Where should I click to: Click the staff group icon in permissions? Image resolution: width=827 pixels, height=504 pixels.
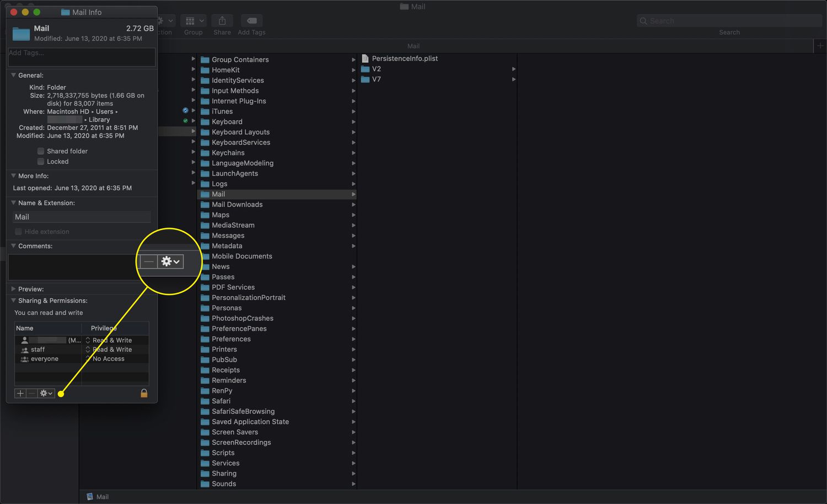tap(24, 350)
